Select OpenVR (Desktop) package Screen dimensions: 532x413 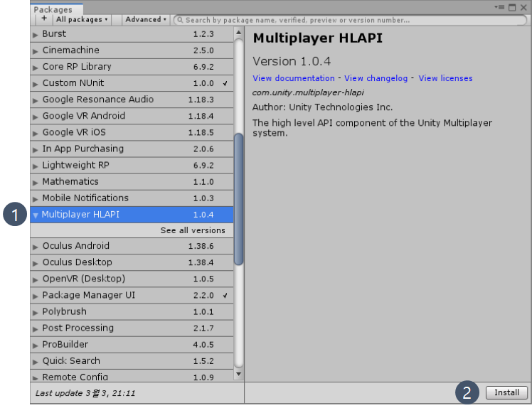coord(132,279)
